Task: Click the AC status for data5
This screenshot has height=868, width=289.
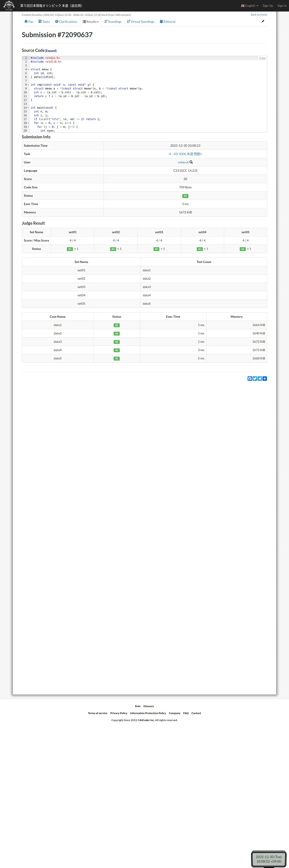Action: 117,359
